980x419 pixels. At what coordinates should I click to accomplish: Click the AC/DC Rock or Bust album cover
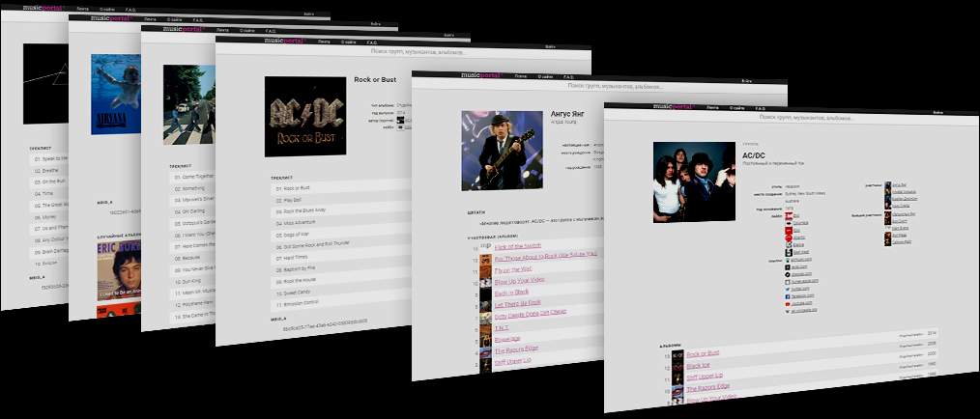(305, 116)
